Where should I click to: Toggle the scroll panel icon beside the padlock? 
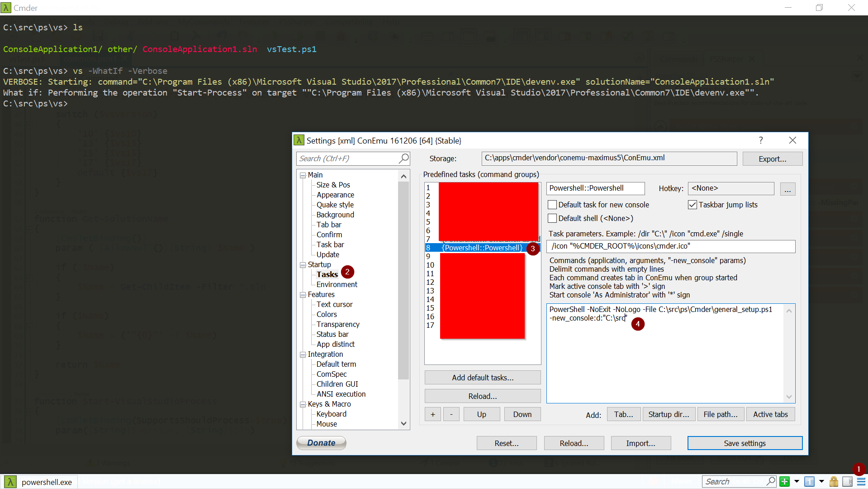(847, 481)
